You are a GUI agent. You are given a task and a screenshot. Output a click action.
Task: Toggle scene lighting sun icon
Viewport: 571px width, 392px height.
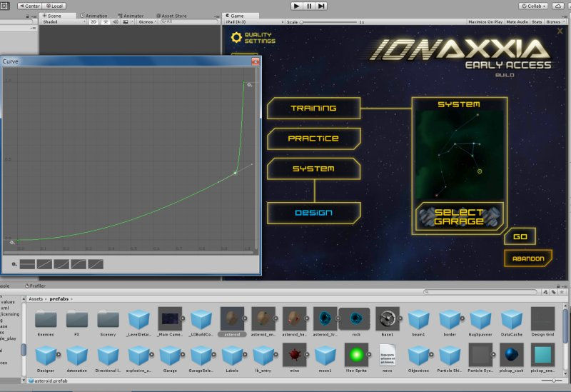click(x=106, y=22)
